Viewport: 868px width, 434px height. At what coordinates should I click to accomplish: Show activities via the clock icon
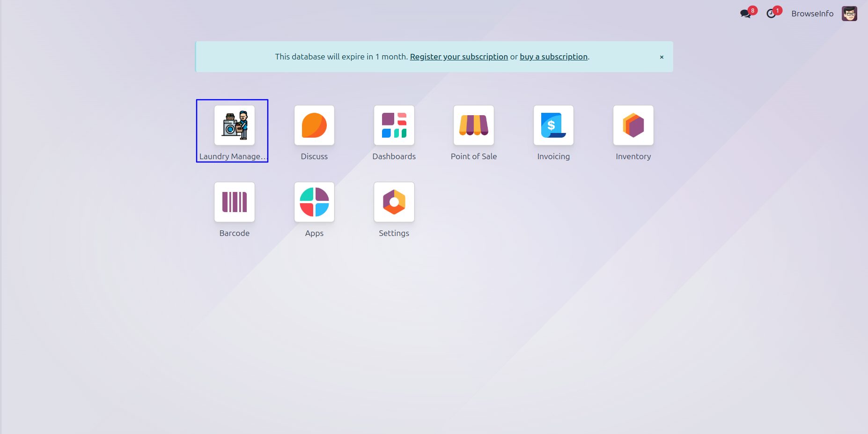pyautogui.click(x=771, y=14)
